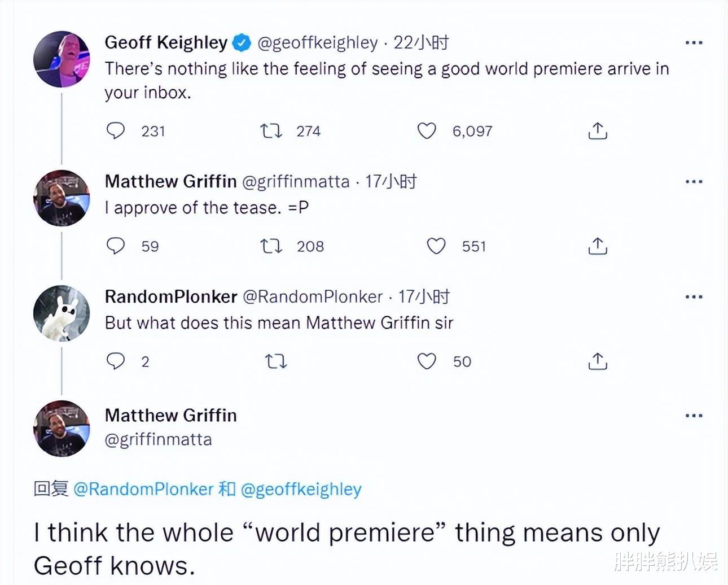Viewport: 728px width, 585px height.
Task: Open the @RandomPlonker mention link in reply
Action: tap(143, 489)
